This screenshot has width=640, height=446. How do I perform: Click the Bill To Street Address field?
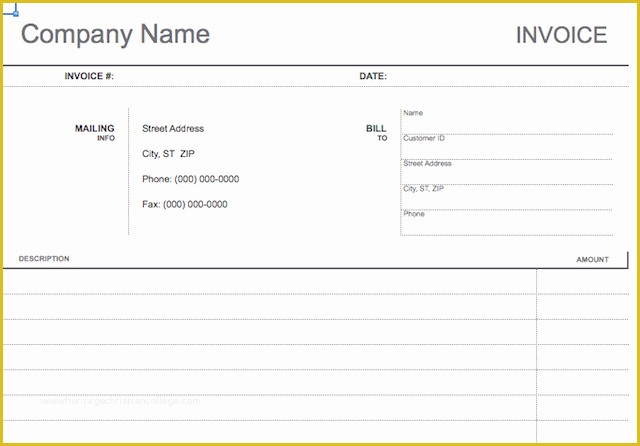[x=507, y=172]
